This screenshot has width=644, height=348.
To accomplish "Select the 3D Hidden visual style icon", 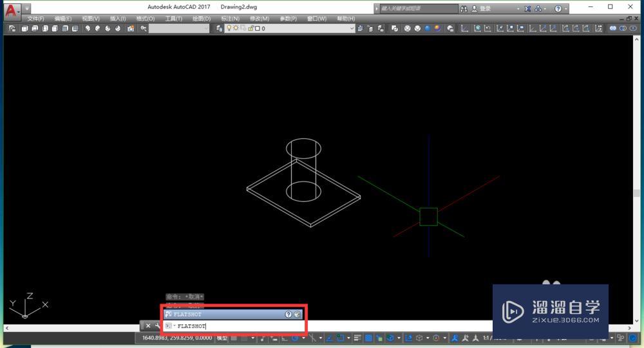I will 417,28.
